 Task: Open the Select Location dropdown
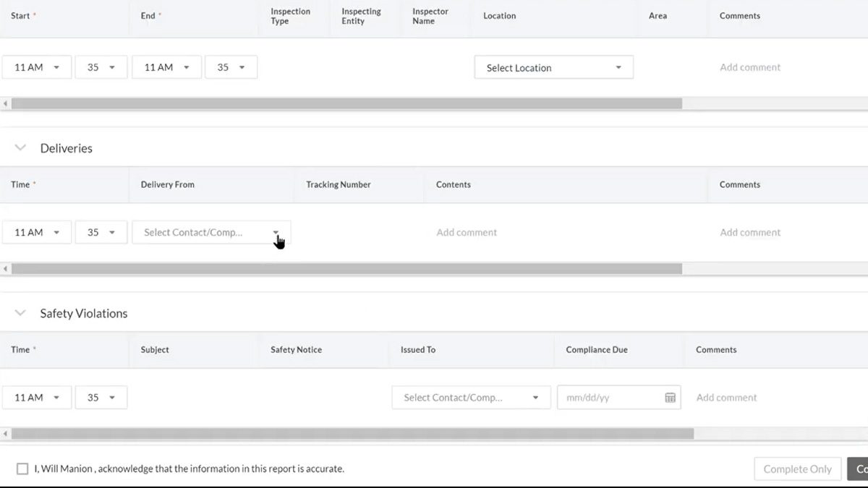click(553, 67)
